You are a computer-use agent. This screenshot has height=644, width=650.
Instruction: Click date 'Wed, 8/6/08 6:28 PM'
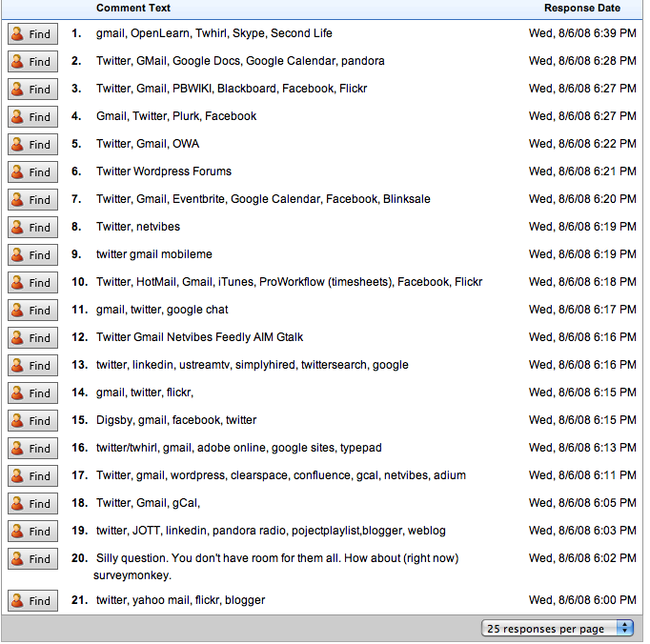click(582, 61)
